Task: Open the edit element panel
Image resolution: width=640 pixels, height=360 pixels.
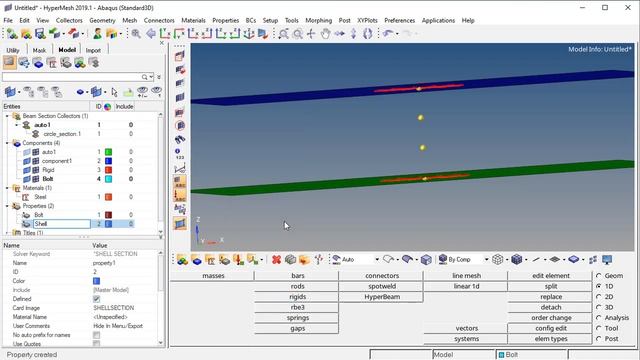Action: click(551, 276)
